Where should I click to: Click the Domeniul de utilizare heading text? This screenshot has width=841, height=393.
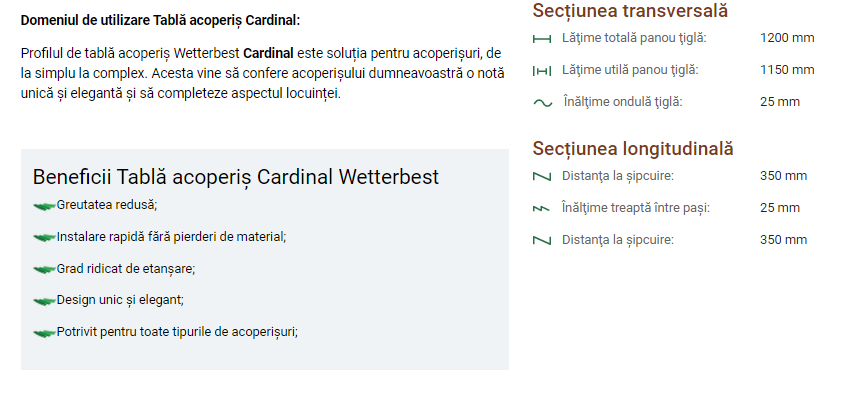pyautogui.click(x=160, y=20)
